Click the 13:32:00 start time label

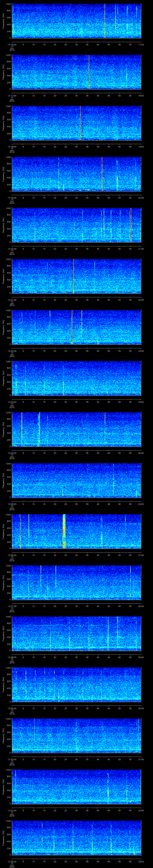pyautogui.click(x=12, y=861)
